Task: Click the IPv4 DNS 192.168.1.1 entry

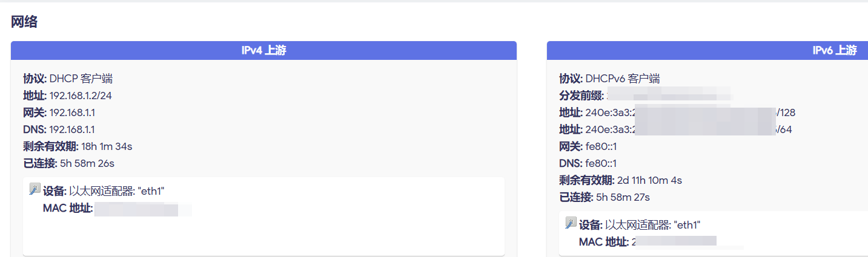Action: pyautogui.click(x=71, y=129)
